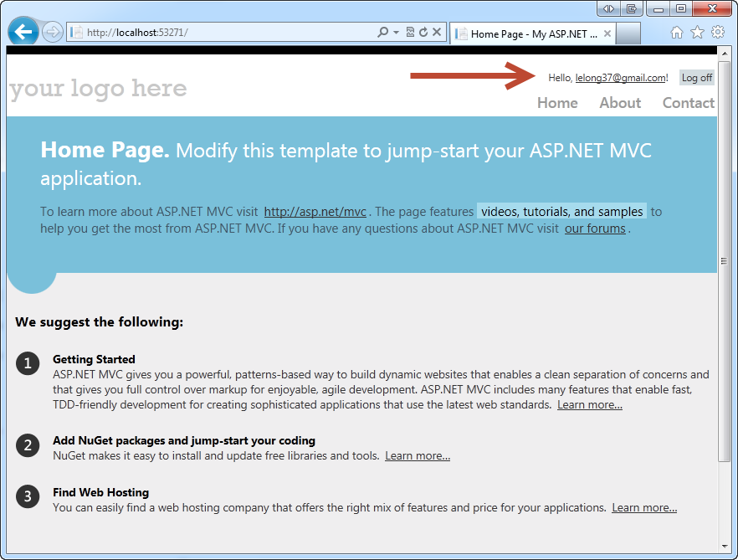Click the page icon beside the URL
The width and height of the screenshot is (738, 560).
76,32
